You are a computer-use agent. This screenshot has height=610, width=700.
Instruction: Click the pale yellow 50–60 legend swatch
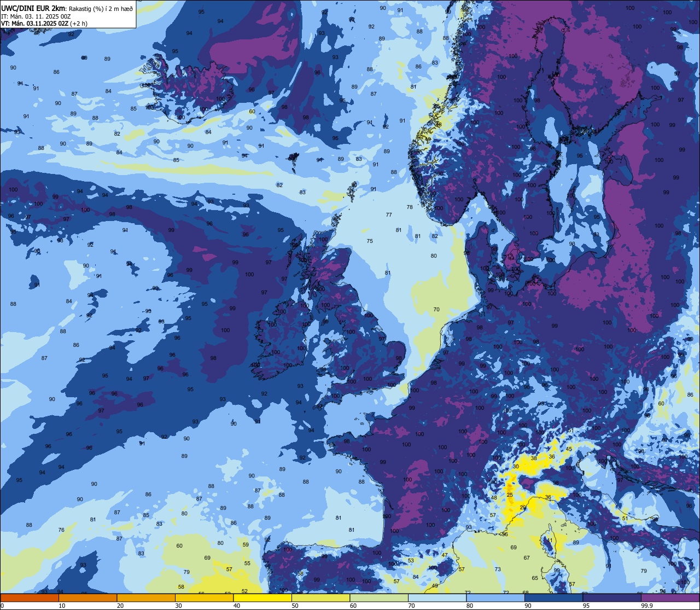point(321,598)
